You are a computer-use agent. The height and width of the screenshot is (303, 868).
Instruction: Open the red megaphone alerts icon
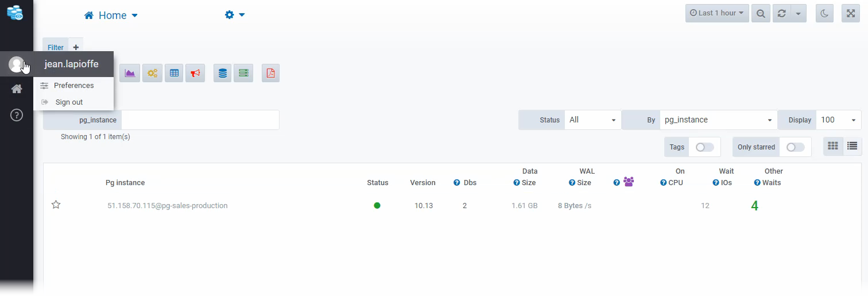pyautogui.click(x=196, y=73)
